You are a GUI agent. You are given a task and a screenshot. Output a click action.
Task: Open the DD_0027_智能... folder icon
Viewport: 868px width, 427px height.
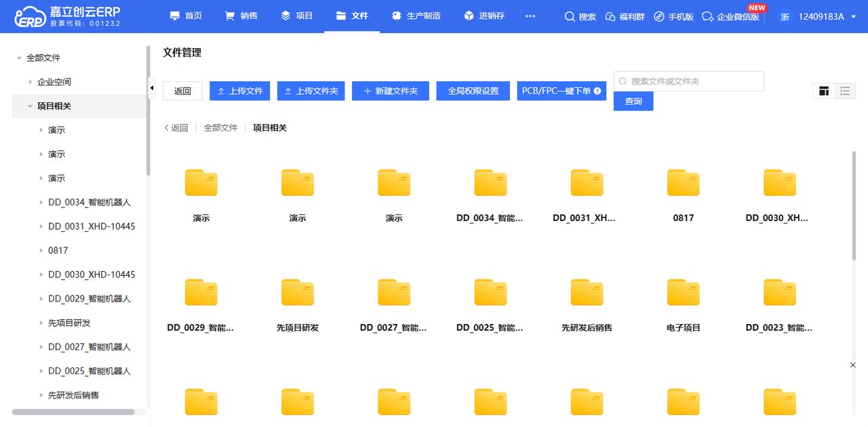tap(394, 292)
